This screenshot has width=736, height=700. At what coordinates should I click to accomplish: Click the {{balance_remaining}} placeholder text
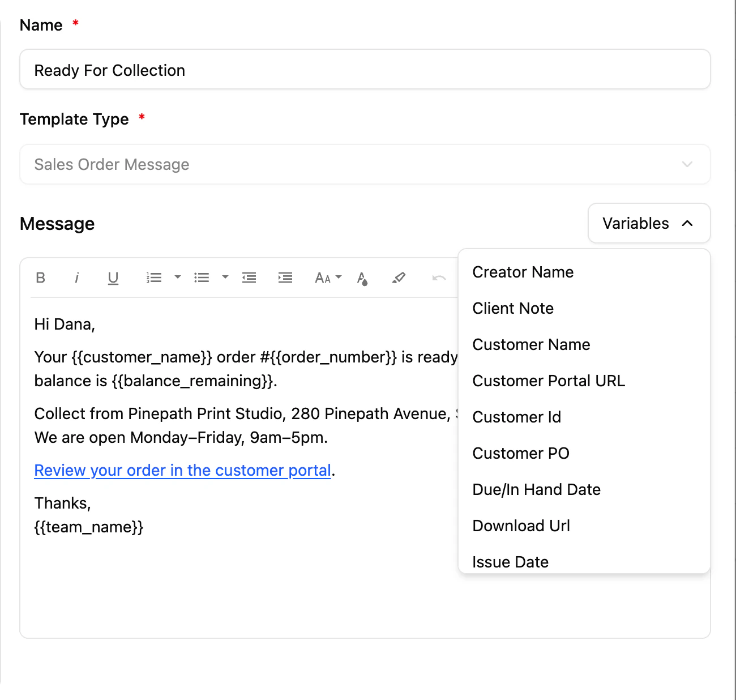click(193, 381)
